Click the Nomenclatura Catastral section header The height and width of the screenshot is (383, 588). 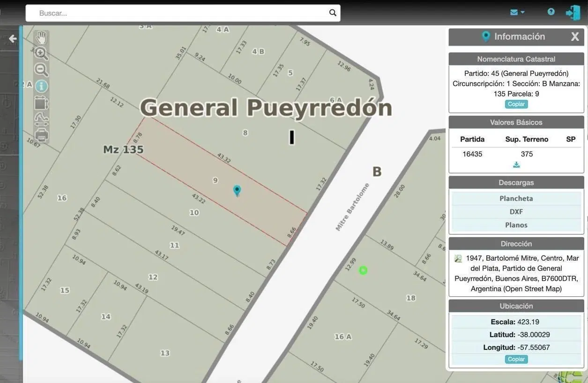(x=516, y=59)
